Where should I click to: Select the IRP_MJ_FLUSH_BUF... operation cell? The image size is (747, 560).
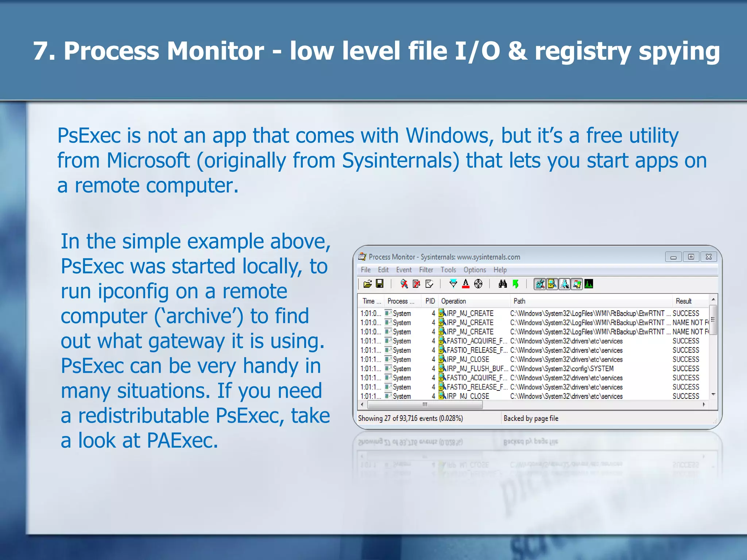click(x=477, y=369)
